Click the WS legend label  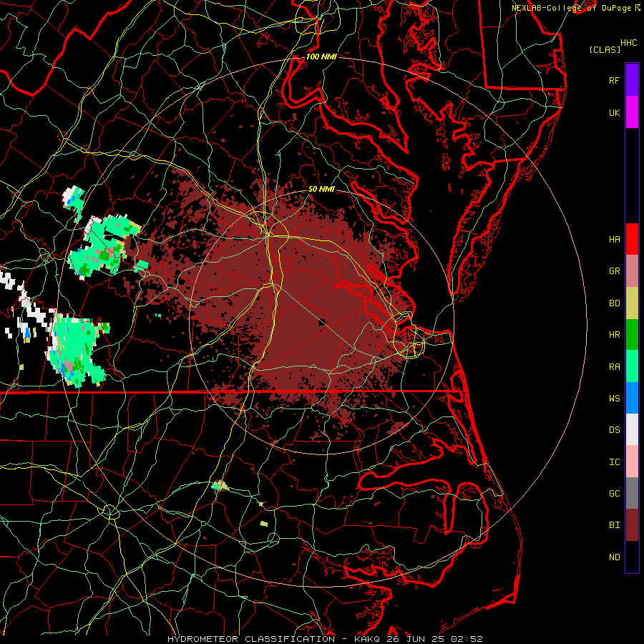click(614, 399)
